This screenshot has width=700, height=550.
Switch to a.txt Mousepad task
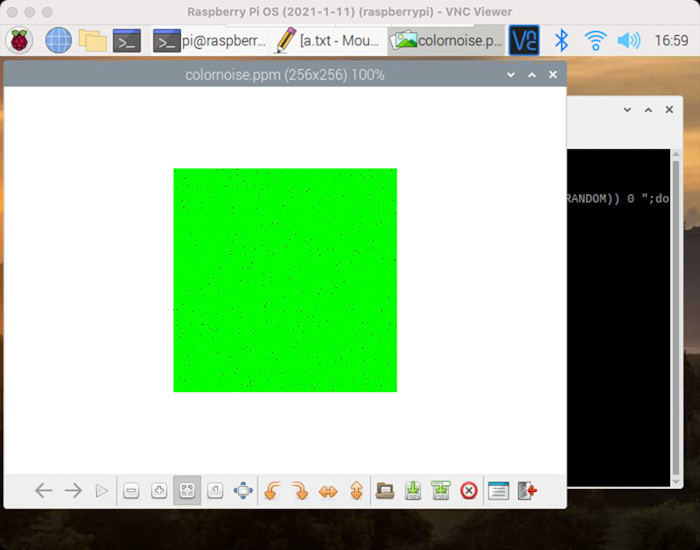pos(329,41)
